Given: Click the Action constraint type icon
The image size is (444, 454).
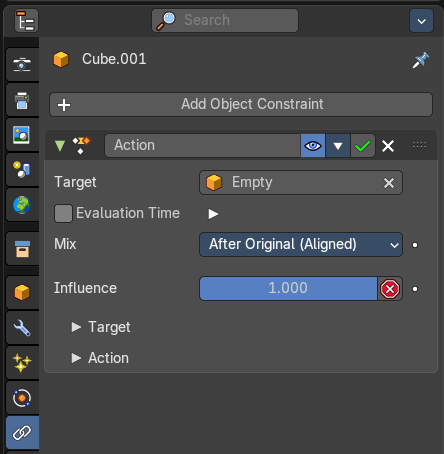Looking at the screenshot, I should coord(81,145).
